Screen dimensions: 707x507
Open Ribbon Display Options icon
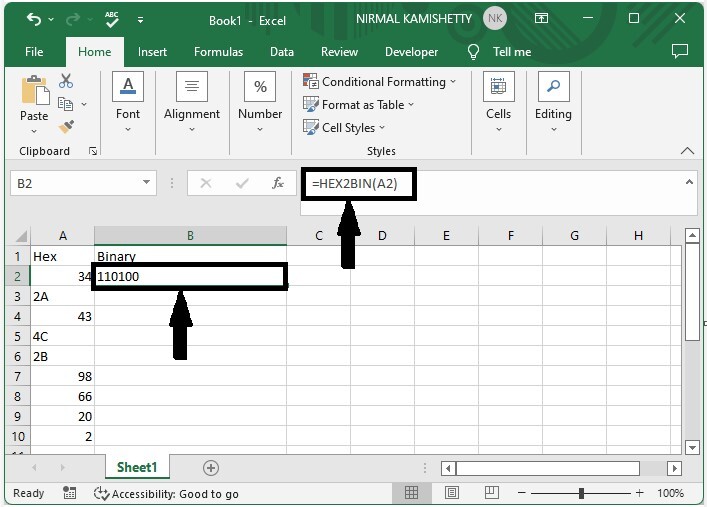(541, 18)
